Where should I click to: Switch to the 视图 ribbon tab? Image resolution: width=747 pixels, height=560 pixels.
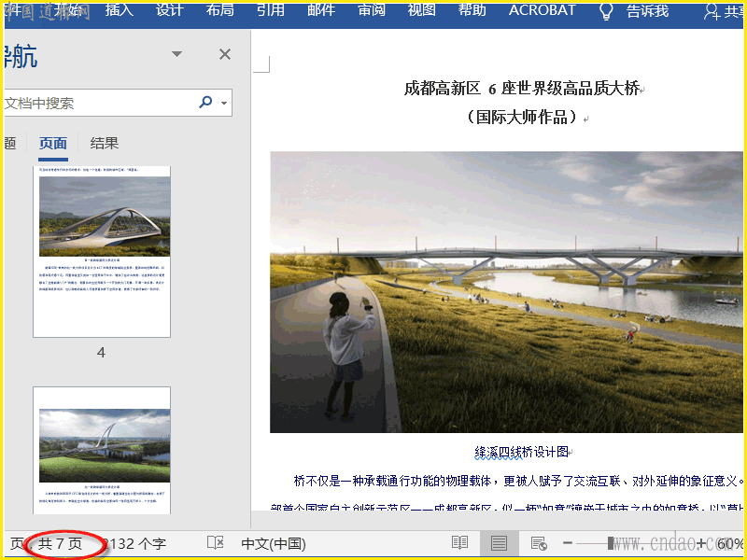pos(422,9)
